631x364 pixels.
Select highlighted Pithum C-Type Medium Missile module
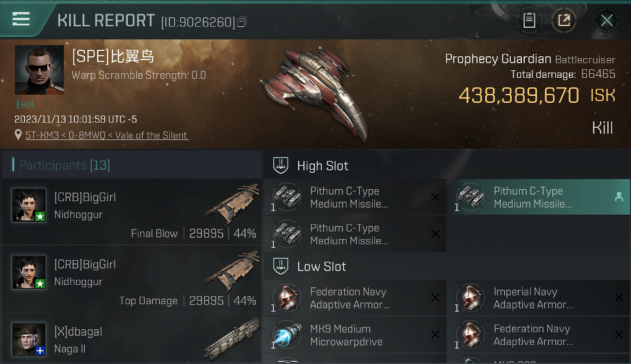[x=542, y=197]
